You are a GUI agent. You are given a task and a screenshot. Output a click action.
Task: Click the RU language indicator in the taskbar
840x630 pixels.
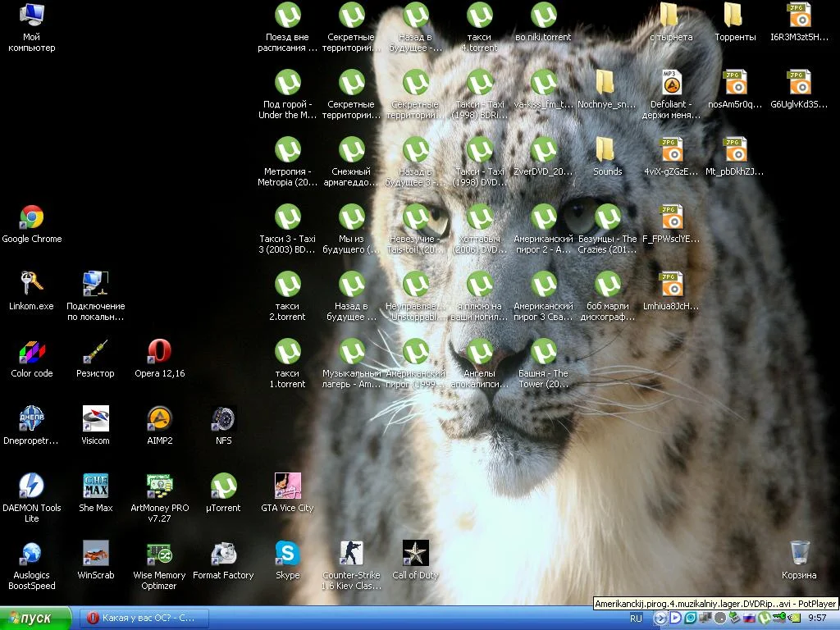click(637, 618)
